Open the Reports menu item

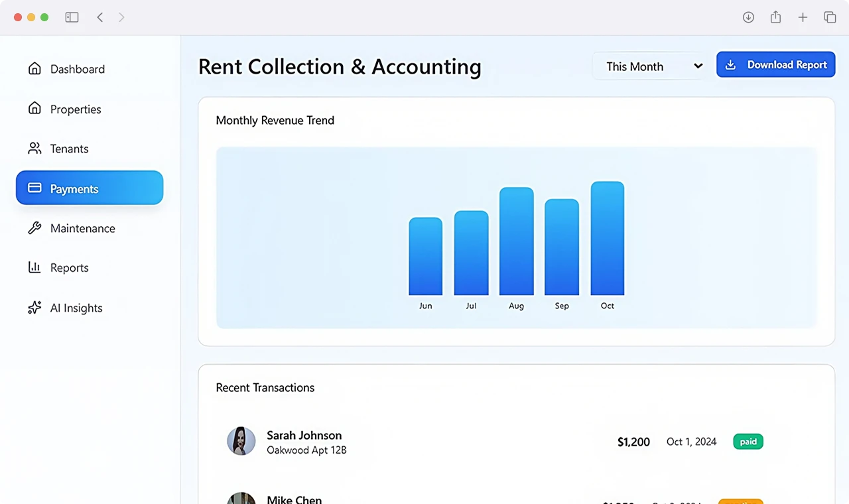point(90,268)
